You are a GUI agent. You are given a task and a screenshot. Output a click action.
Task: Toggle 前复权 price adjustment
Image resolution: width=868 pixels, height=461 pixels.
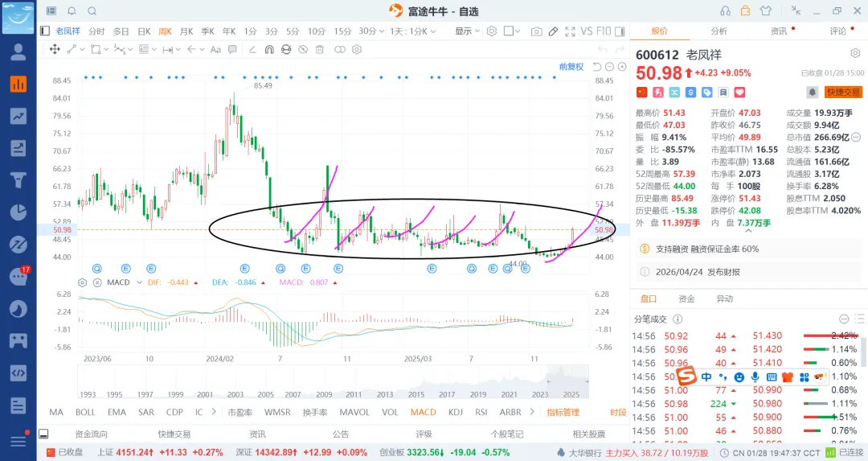coord(571,67)
